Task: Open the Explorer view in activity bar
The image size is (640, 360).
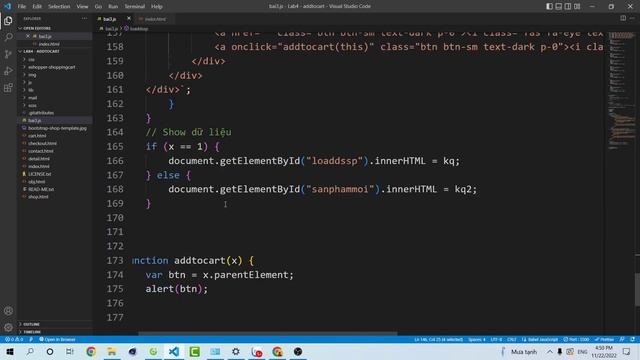Action: 8,21
